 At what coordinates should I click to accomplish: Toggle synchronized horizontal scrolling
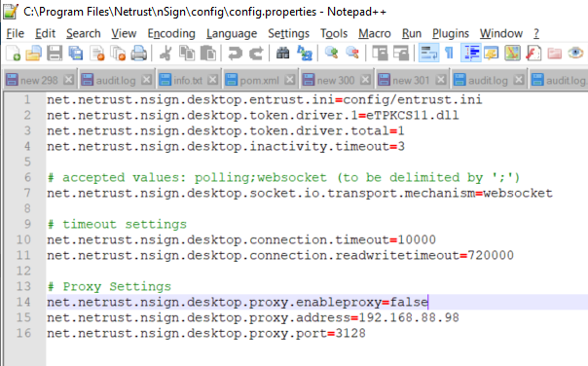click(401, 53)
